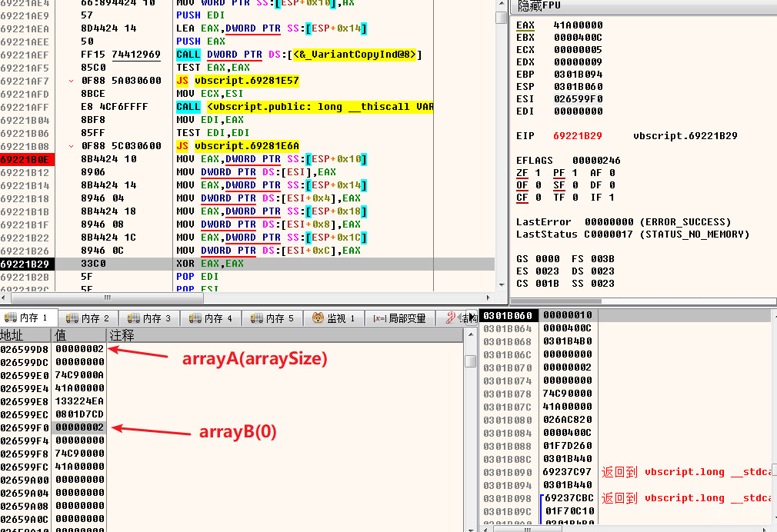Select stack entry 026AC820
The image size is (777, 532).
(x=568, y=420)
